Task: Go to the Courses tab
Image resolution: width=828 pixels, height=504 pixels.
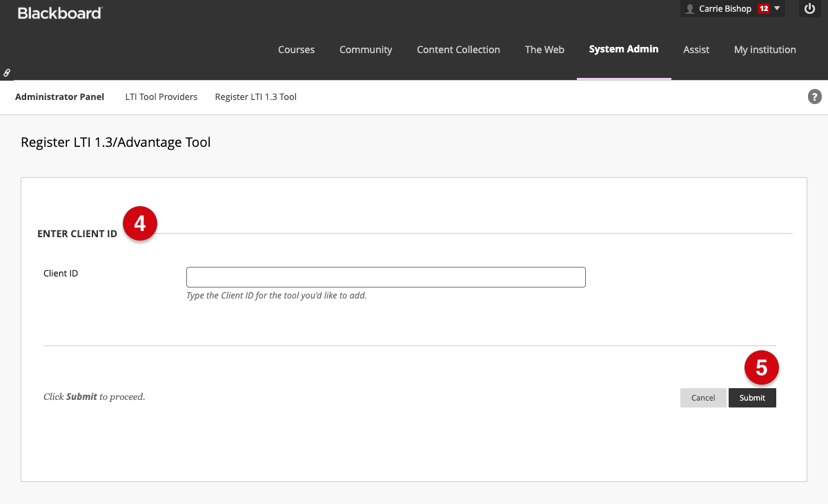Action: coord(296,50)
